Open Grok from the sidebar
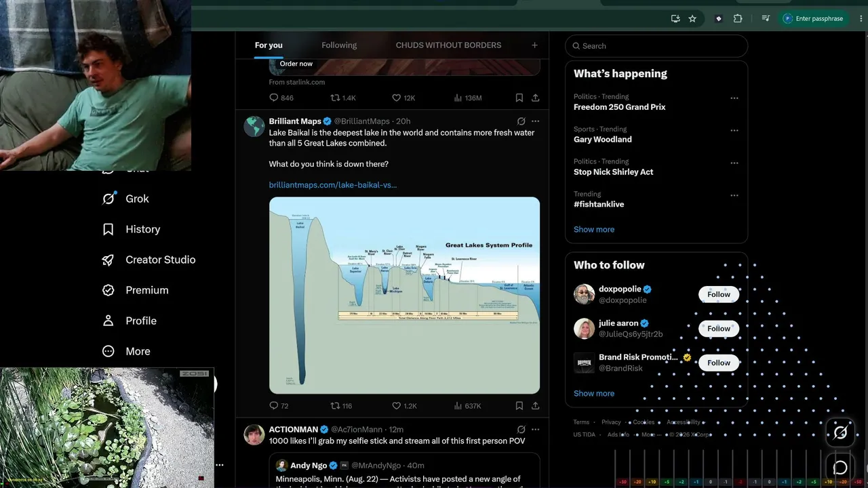 (125, 199)
